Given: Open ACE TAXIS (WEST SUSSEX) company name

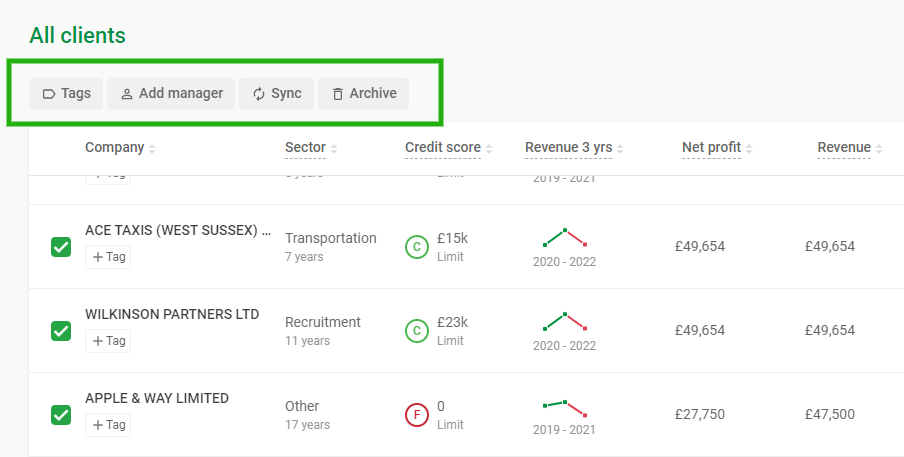Looking at the screenshot, I should pos(178,230).
